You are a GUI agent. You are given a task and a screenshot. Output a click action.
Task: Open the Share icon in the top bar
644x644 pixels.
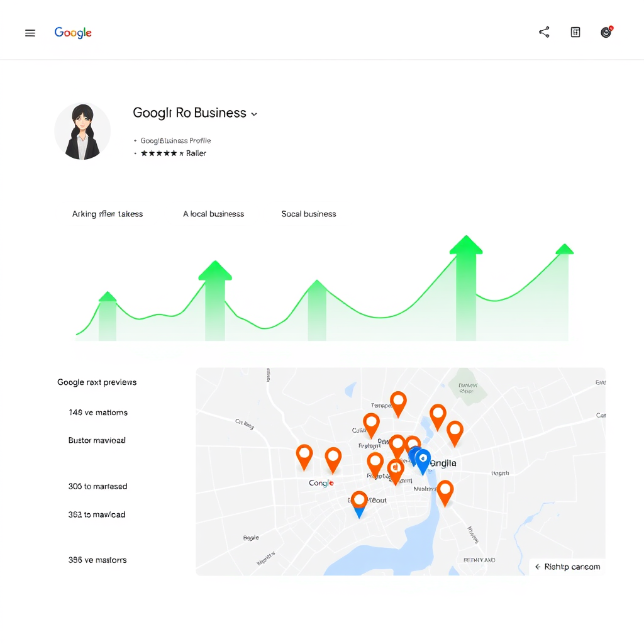(544, 31)
